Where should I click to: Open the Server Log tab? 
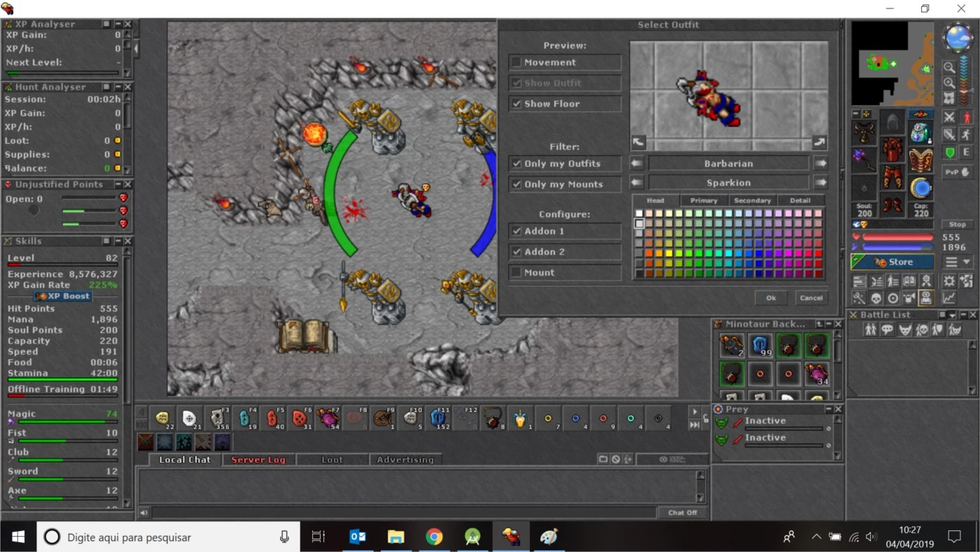coord(258,460)
